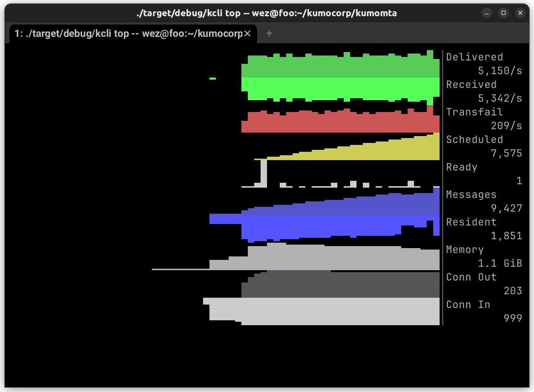The image size is (534, 392).
Task: Minimize the terminal window
Action: tap(487, 13)
